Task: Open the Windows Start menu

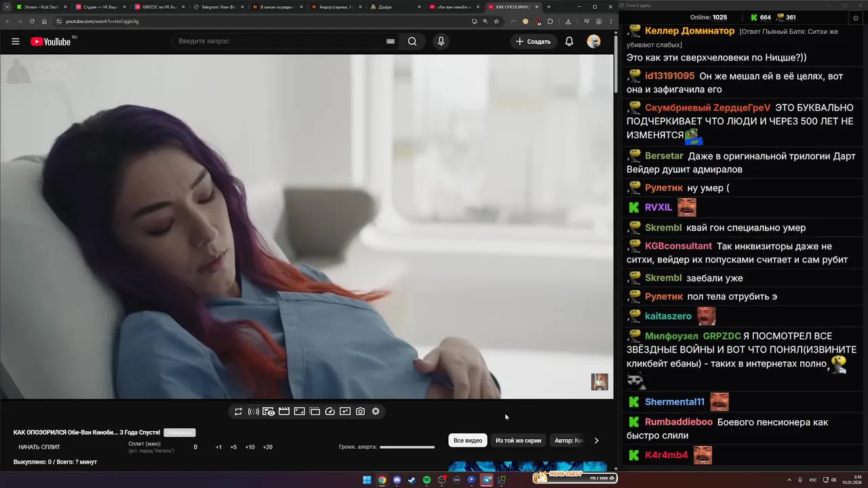Action: pos(367,480)
